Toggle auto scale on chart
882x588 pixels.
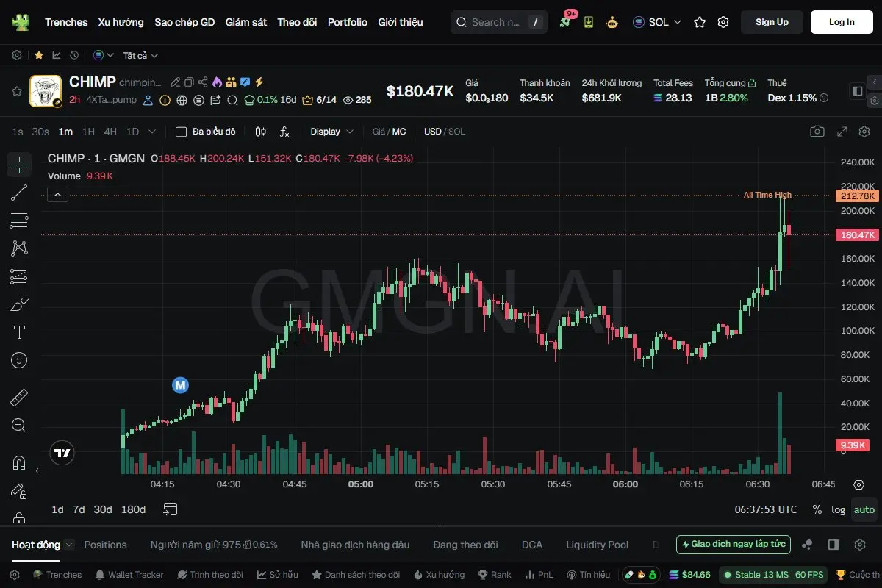click(864, 509)
